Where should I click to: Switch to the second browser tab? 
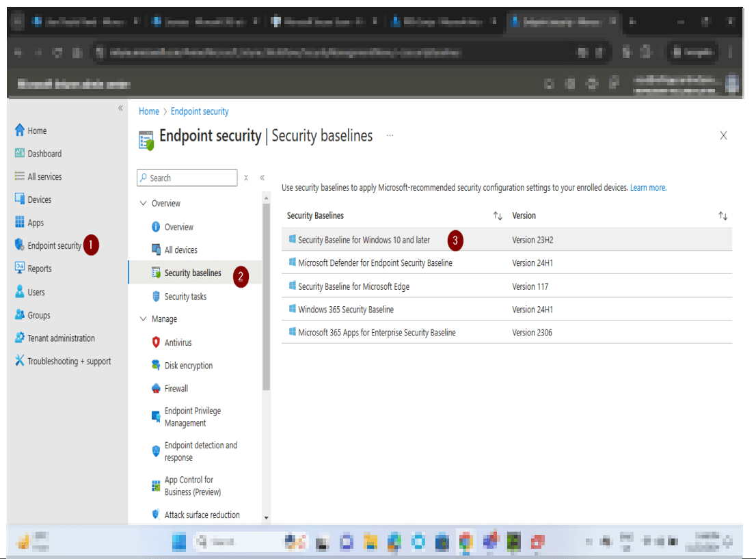[x=205, y=21]
